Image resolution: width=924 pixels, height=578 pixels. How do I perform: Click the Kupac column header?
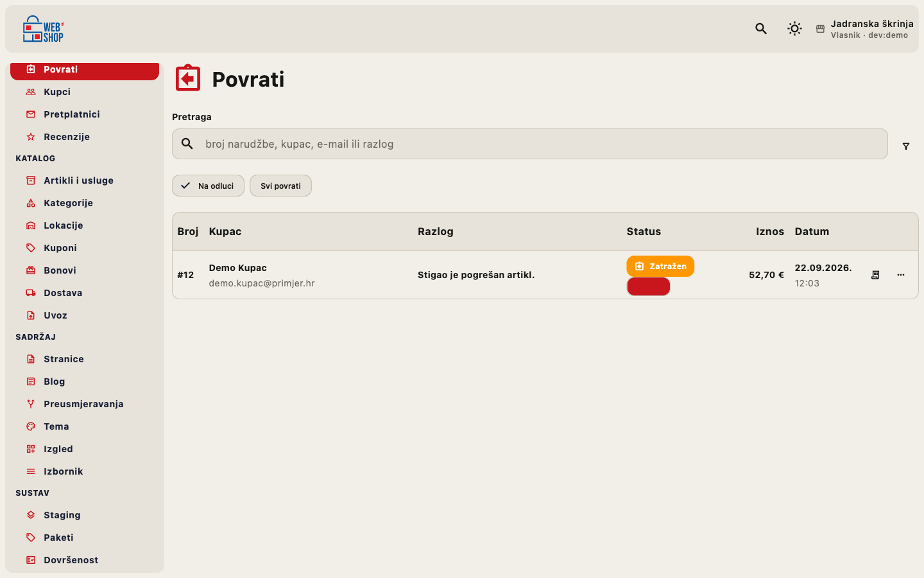[x=225, y=232]
